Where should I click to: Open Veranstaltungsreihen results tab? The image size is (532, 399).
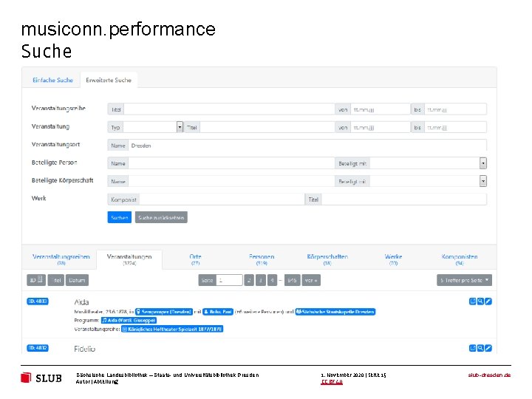[x=61, y=259]
